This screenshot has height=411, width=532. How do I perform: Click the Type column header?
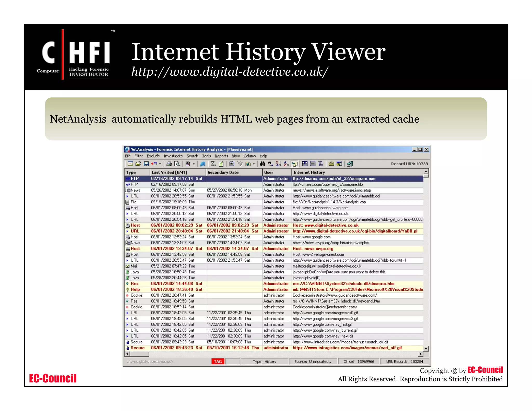[x=137, y=172]
